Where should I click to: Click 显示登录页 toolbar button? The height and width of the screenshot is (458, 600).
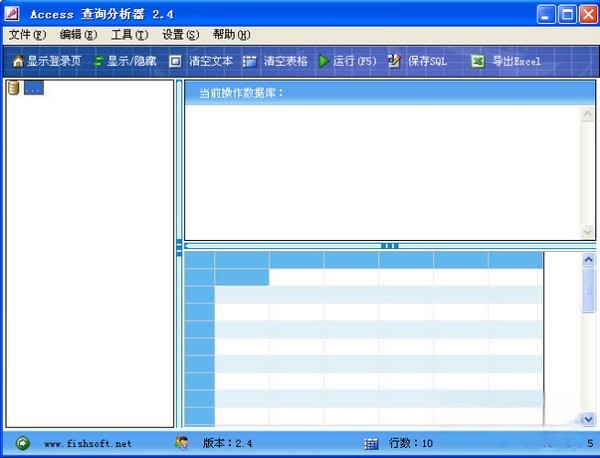pyautogui.click(x=47, y=61)
